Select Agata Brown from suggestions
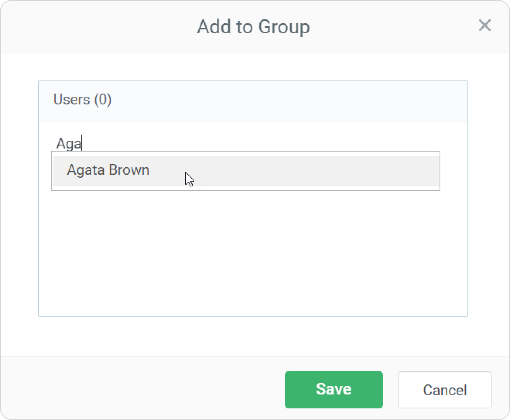This screenshot has height=420, width=510. [x=108, y=171]
